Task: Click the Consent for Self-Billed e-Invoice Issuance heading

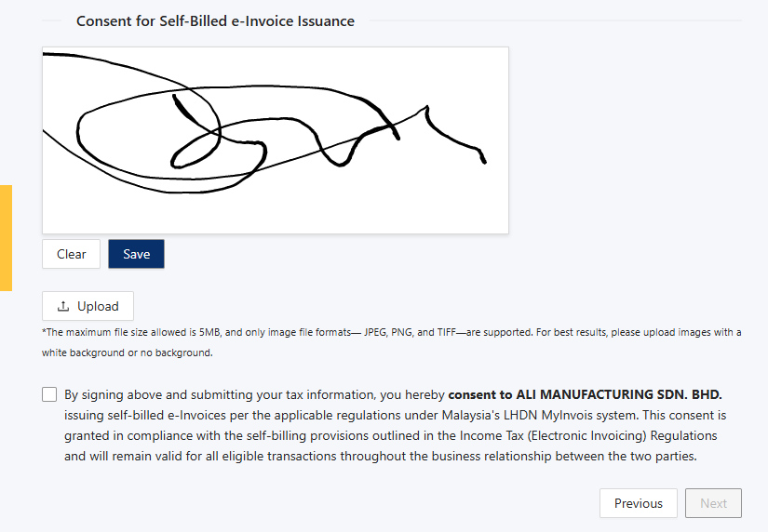Action: [215, 20]
